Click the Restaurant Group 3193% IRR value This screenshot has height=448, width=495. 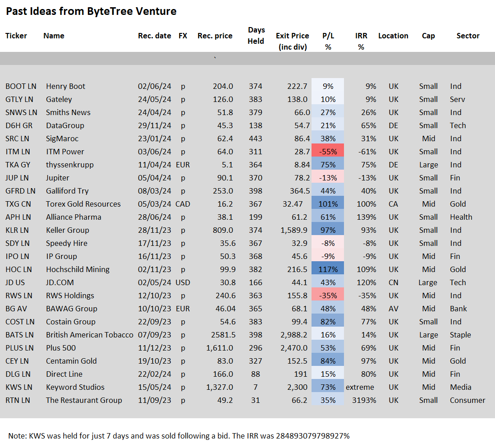364,400
